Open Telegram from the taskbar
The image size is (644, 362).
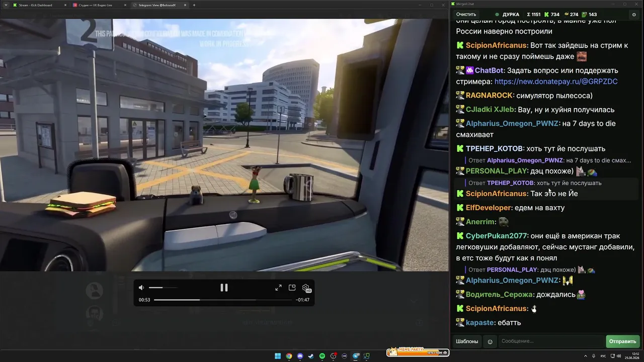pos(356,356)
